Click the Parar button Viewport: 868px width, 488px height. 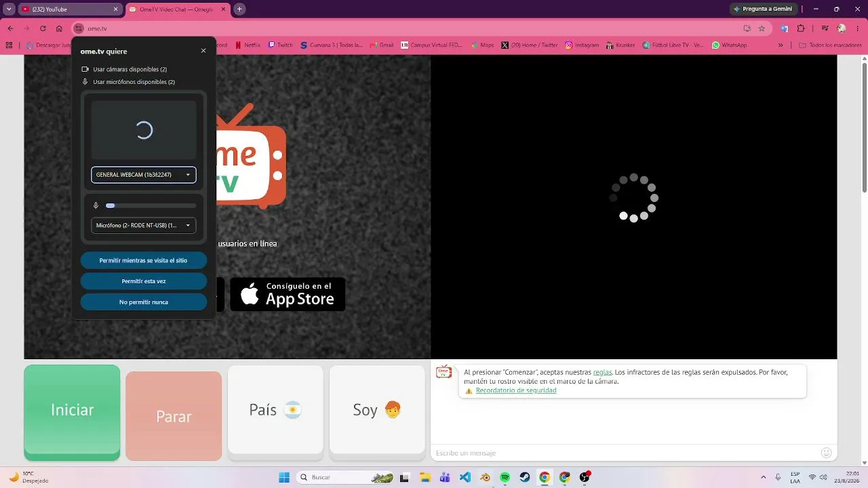[174, 415]
